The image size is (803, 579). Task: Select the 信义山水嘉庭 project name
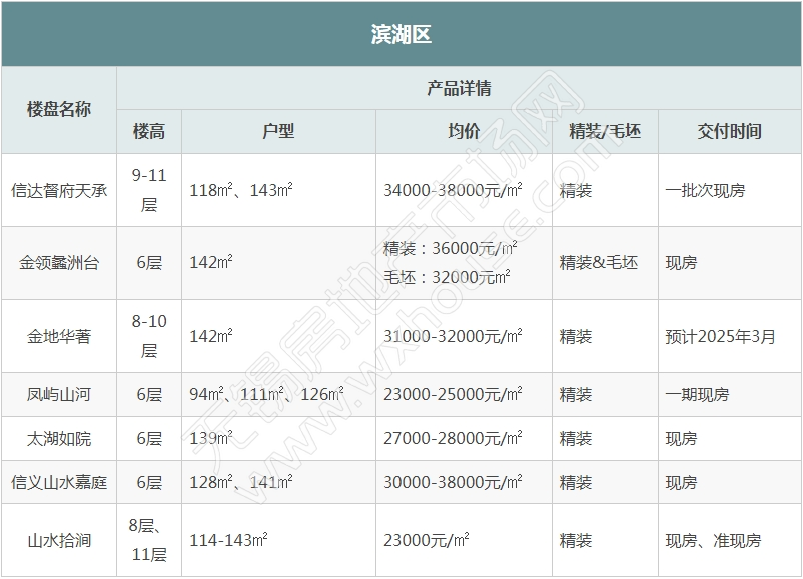59,482
